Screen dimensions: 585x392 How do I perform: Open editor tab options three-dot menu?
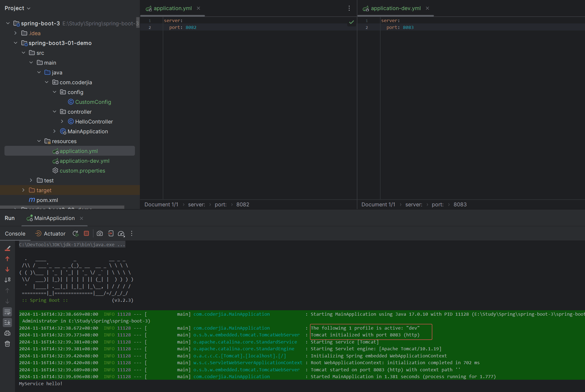[349, 8]
